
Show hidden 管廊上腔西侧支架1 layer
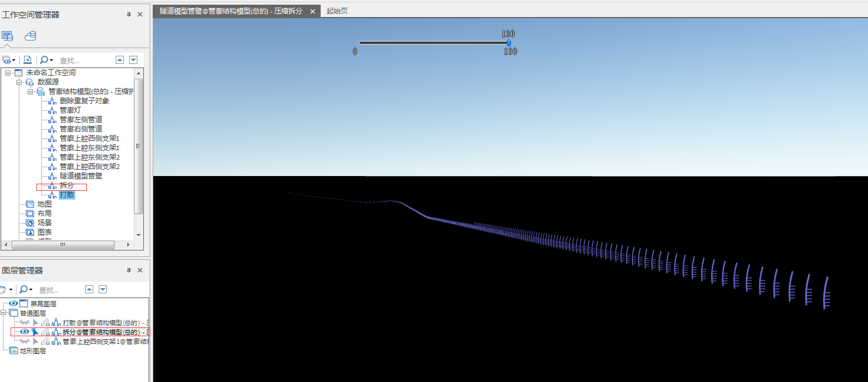25,342
